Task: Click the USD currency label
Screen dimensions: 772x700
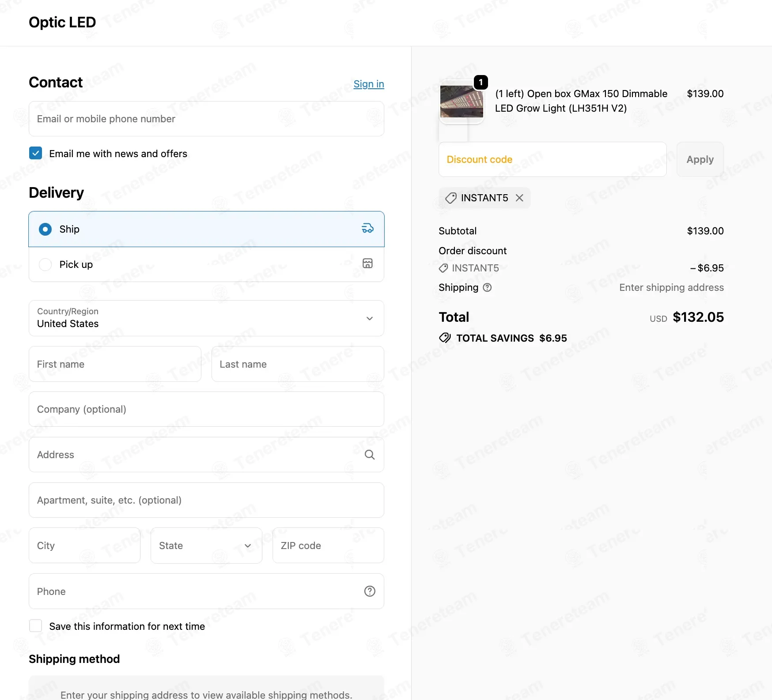Action: point(658,319)
